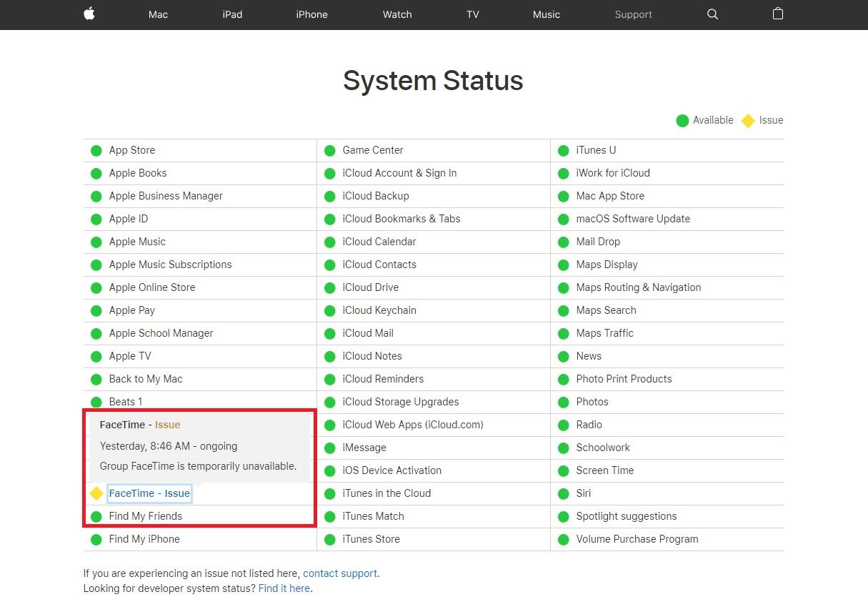
Task: Click the 'Back to My Mac' service name
Action: 146,379
